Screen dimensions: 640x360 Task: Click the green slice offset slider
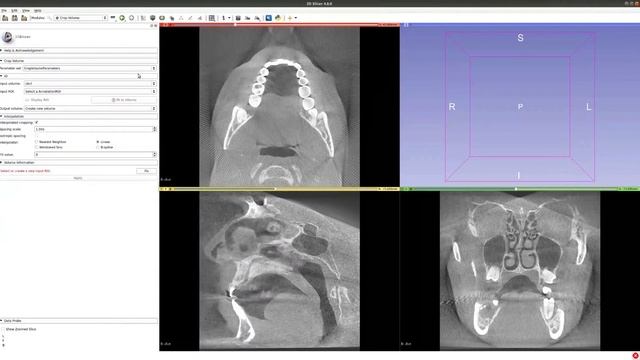[x=516, y=189]
